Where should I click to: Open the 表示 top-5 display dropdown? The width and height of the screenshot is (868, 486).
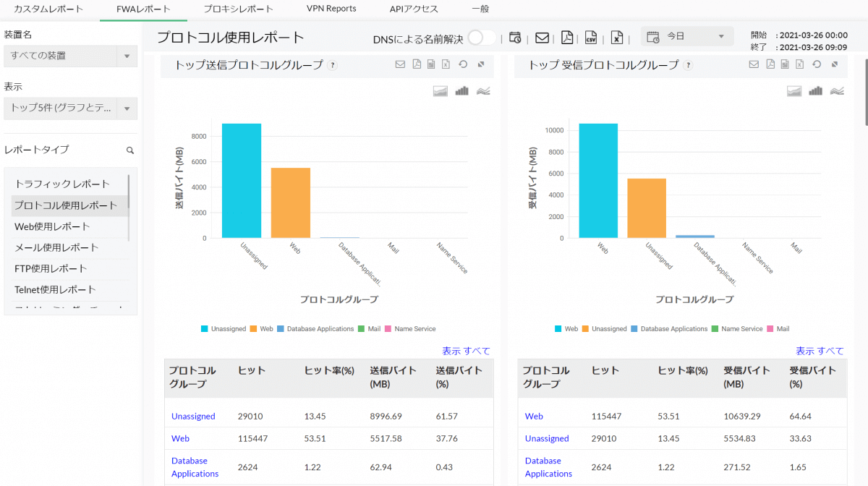70,108
